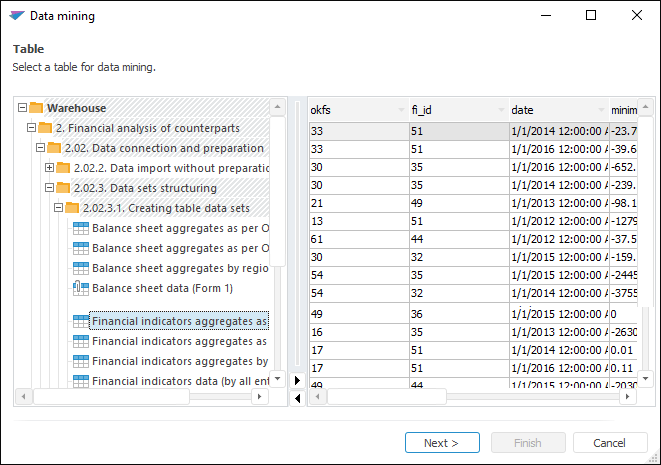Click the Balance sheet data (Form 1) icon
The width and height of the screenshot is (661, 465).
(x=81, y=288)
